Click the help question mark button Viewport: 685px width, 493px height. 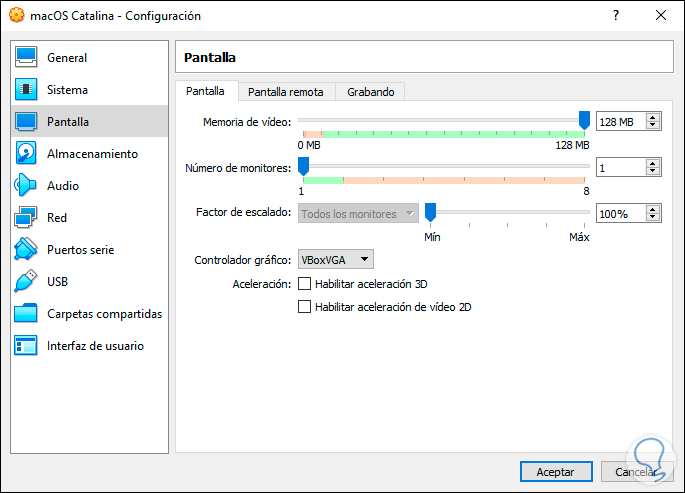click(616, 15)
